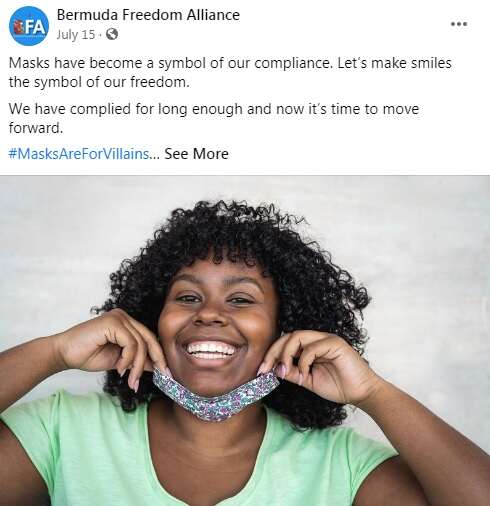Open the Bermuda Freedom Alliance page name
Viewport: 490px width, 506px height.
[148, 15]
